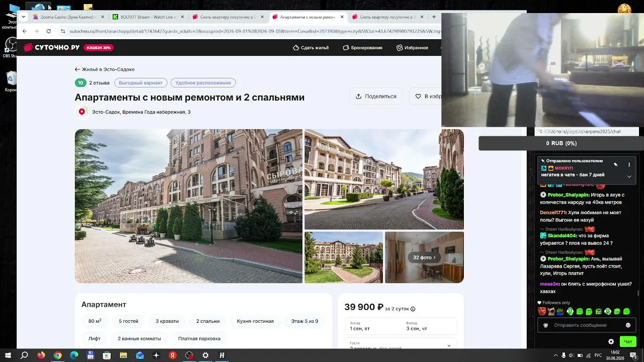The width and height of the screenshot is (644, 362).
Task: Click the 'Удобное расположение' tag
Action: tap(203, 83)
